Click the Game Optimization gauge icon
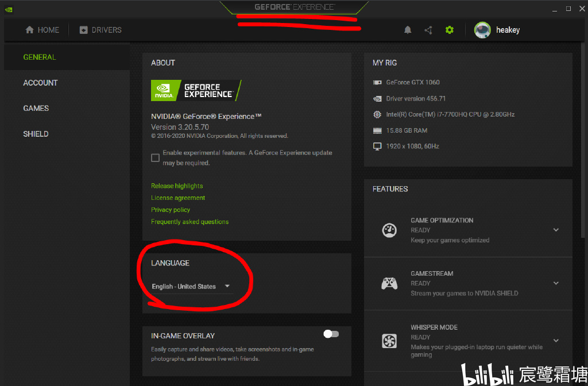Image resolution: width=588 pixels, height=386 pixels. pos(389,230)
